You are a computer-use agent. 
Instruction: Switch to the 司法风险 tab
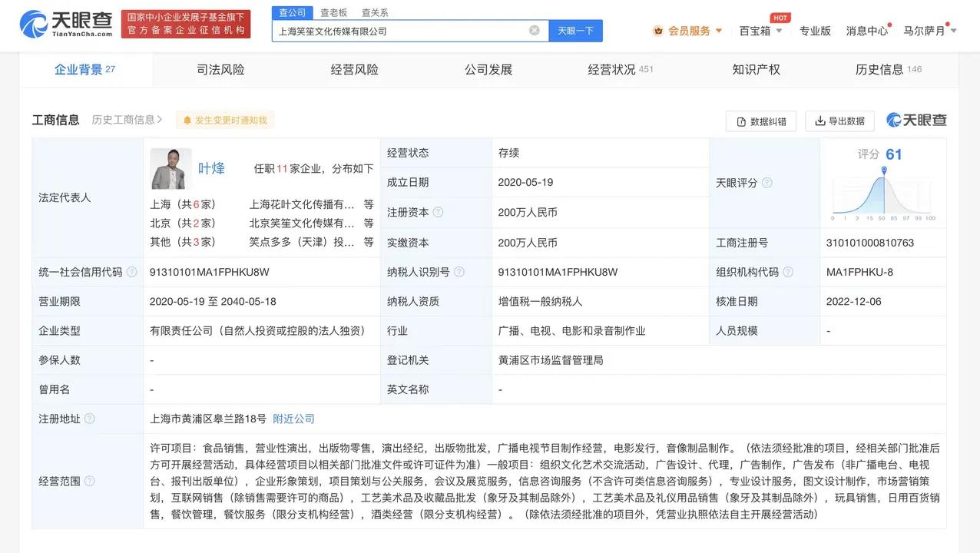[220, 69]
